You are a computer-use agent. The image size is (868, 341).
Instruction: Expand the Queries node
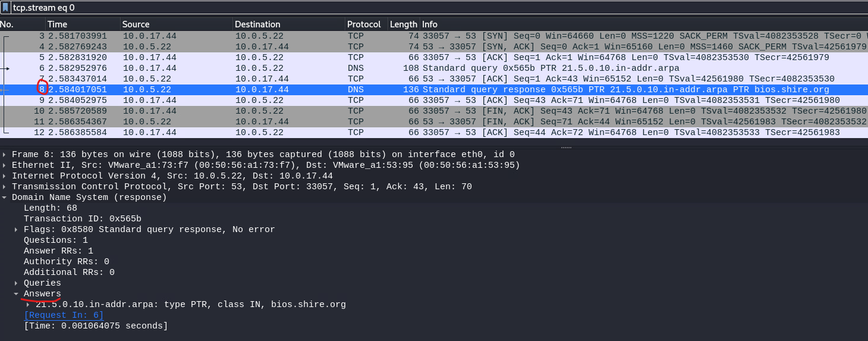16,283
